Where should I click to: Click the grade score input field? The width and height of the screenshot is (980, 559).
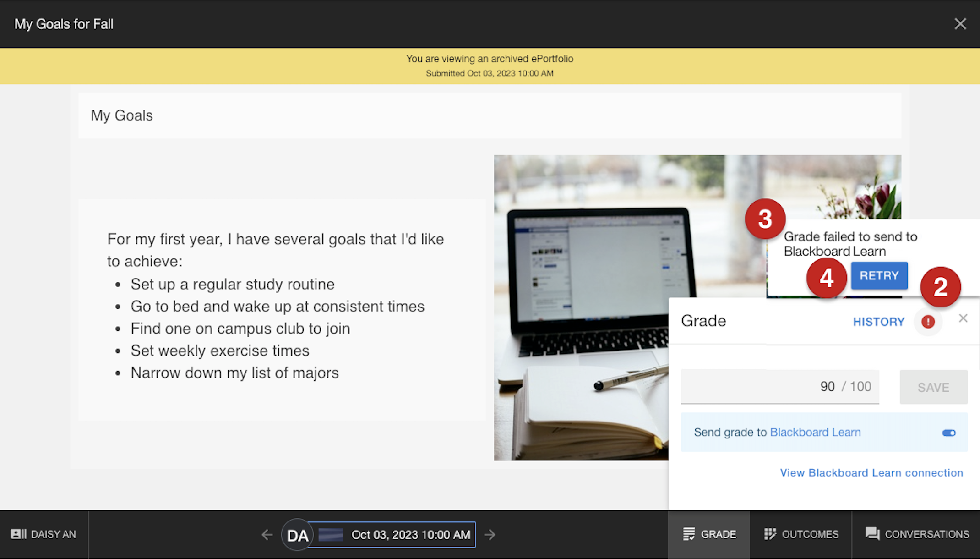(x=780, y=387)
